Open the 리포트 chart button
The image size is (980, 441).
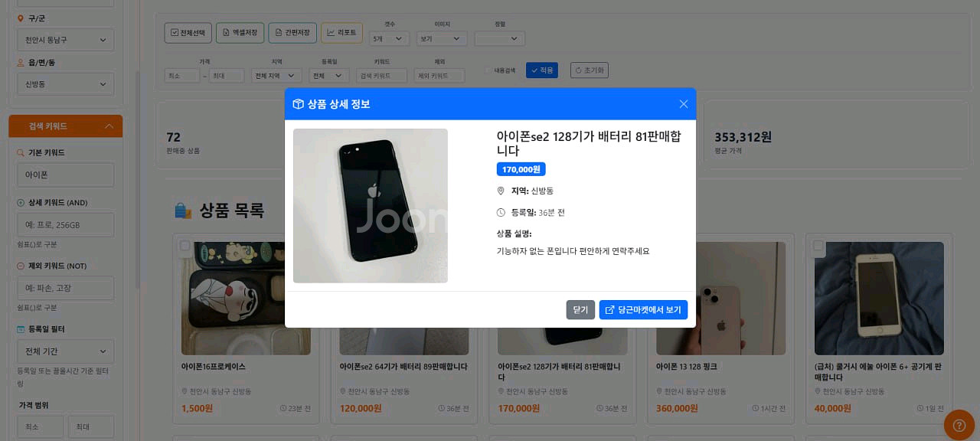pyautogui.click(x=341, y=33)
